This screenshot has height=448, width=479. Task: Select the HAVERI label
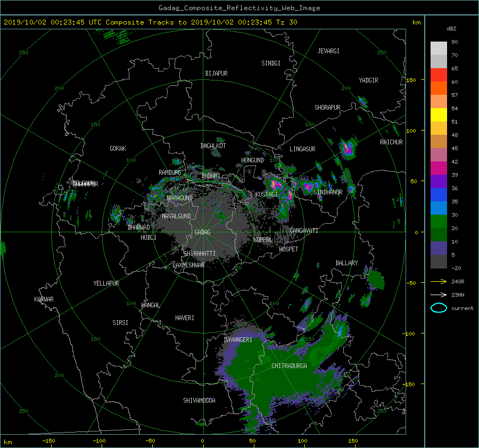185,318
